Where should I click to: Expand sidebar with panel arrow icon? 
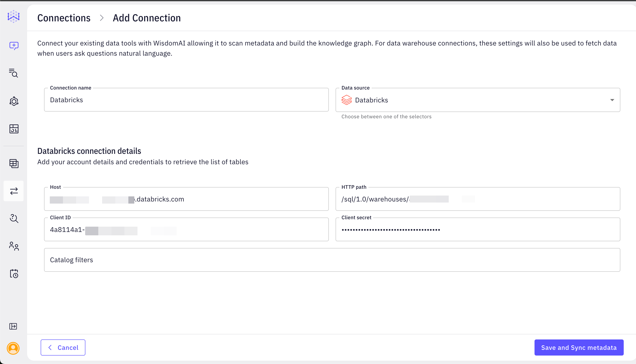(x=13, y=326)
